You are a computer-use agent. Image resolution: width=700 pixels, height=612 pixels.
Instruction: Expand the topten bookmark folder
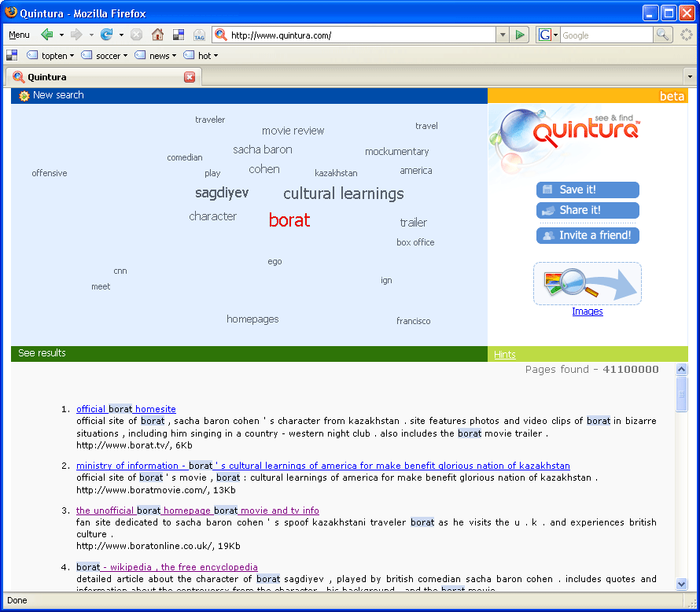click(x=50, y=56)
